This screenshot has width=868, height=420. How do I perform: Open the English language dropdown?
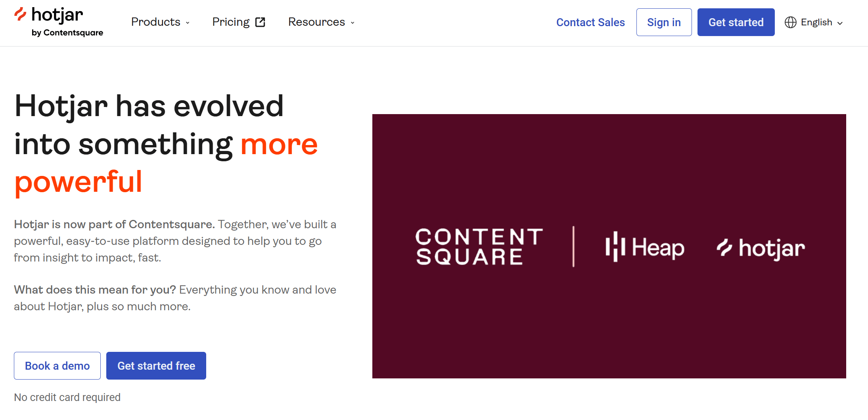pyautogui.click(x=814, y=22)
